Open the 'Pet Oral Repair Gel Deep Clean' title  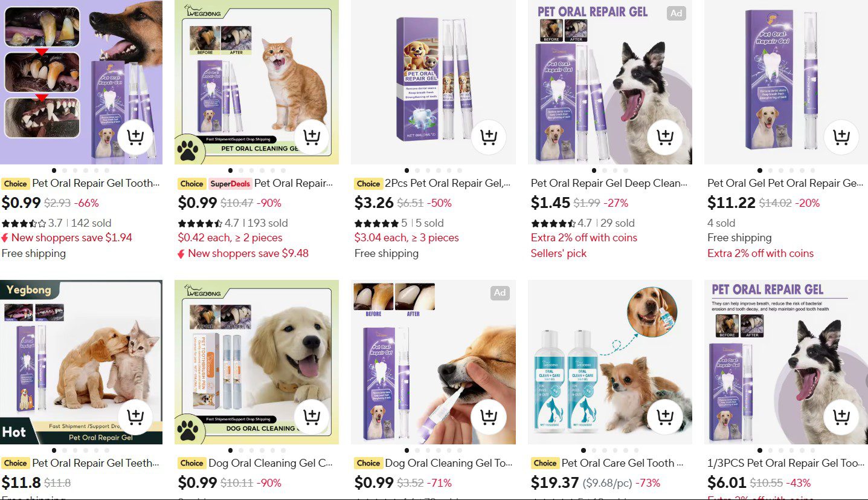[x=609, y=183]
